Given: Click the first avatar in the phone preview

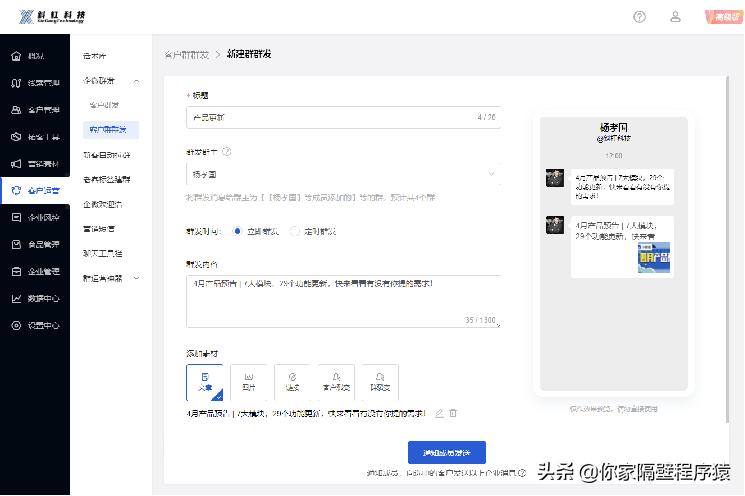Looking at the screenshot, I should pos(554,178).
